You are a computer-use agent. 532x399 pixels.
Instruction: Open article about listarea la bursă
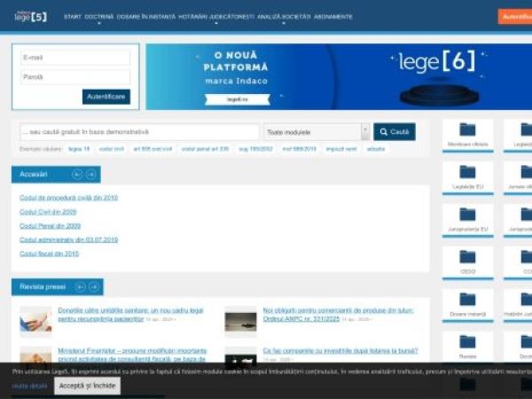[x=340, y=350]
